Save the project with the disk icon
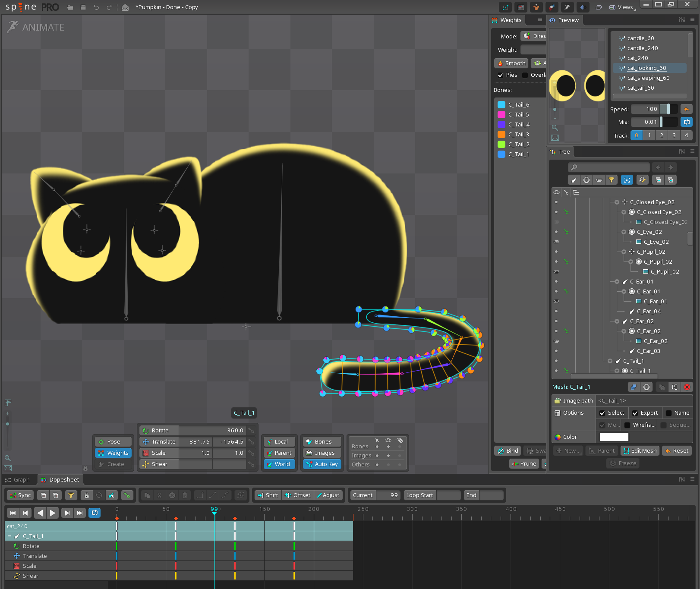The width and height of the screenshot is (700, 589). tap(83, 7)
